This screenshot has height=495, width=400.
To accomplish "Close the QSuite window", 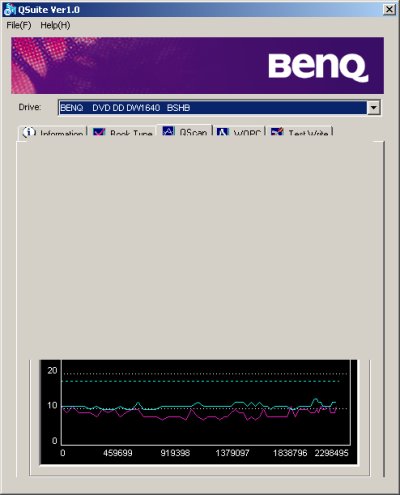I will (x=389, y=9).
